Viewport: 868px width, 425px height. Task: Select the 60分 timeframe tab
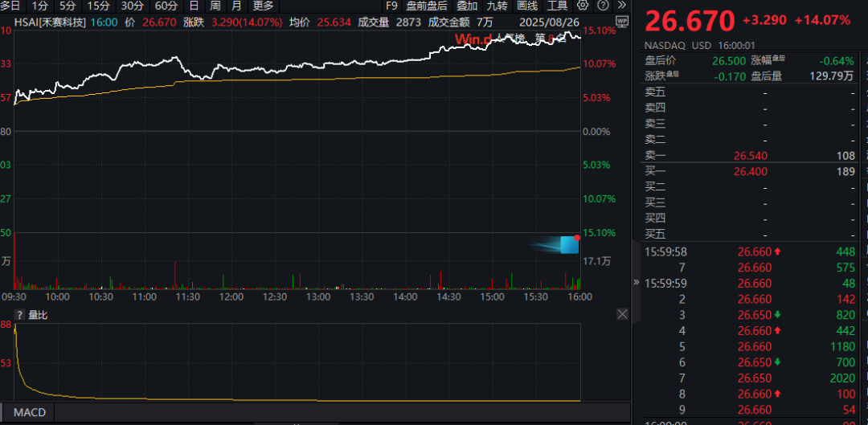(x=166, y=5)
